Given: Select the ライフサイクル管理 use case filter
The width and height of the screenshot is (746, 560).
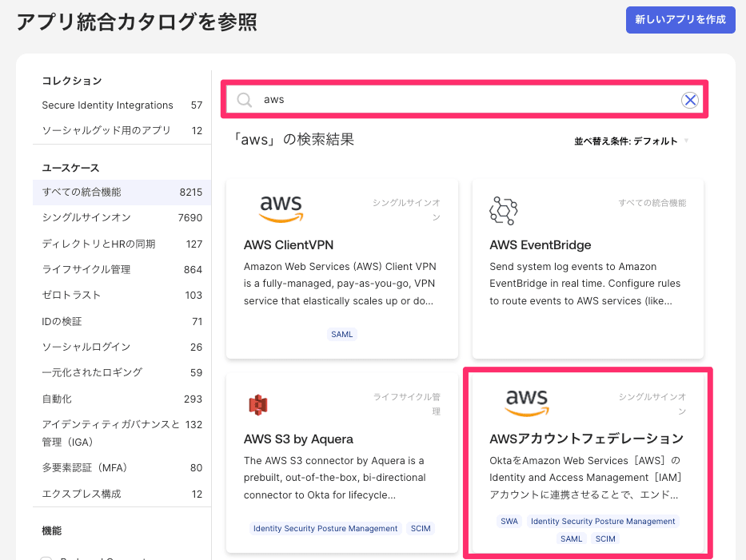Looking at the screenshot, I should pos(86,270).
